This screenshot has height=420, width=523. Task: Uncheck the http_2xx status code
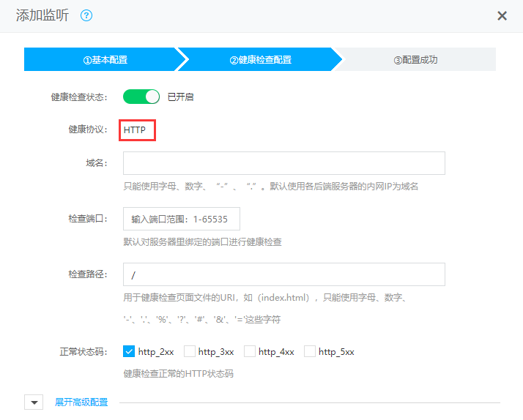[129, 352]
